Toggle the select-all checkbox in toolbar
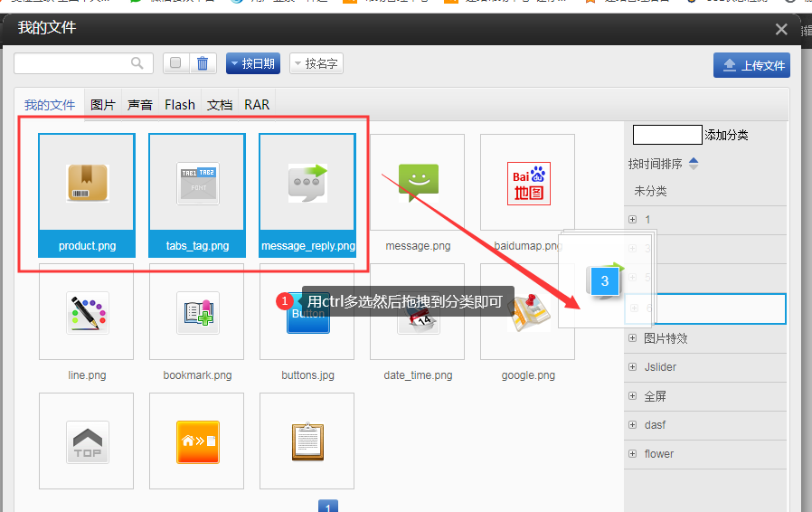The height and width of the screenshot is (512, 812). pyautogui.click(x=175, y=63)
